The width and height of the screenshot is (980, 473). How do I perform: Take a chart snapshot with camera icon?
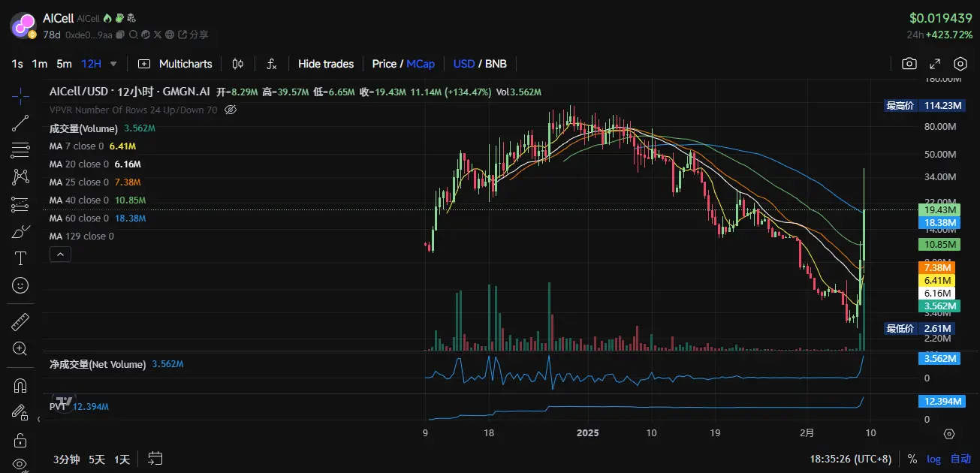pyautogui.click(x=909, y=64)
